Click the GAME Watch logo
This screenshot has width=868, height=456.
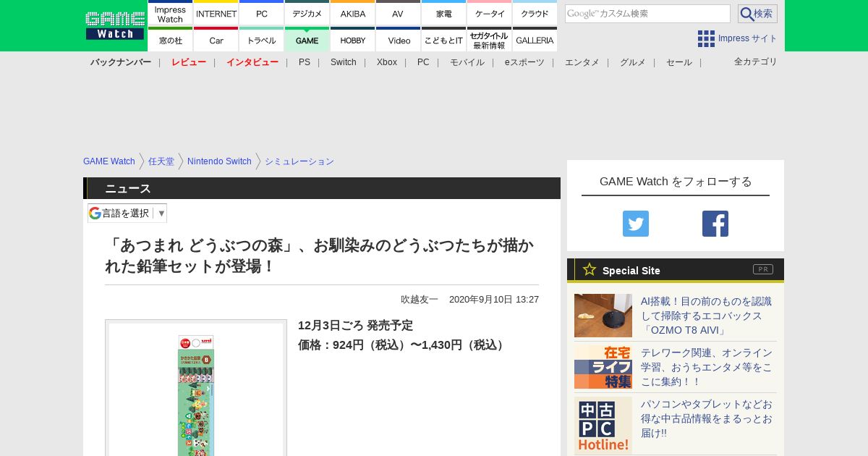tap(115, 25)
